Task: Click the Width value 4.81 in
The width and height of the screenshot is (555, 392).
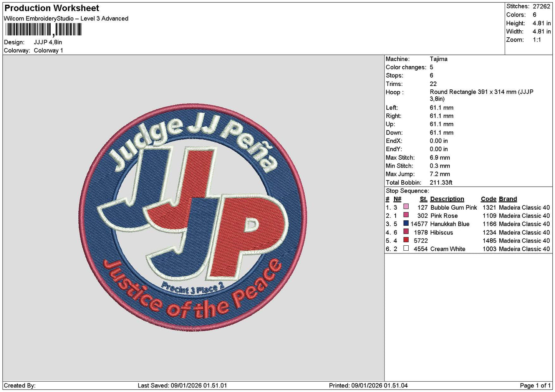Action: (x=542, y=31)
